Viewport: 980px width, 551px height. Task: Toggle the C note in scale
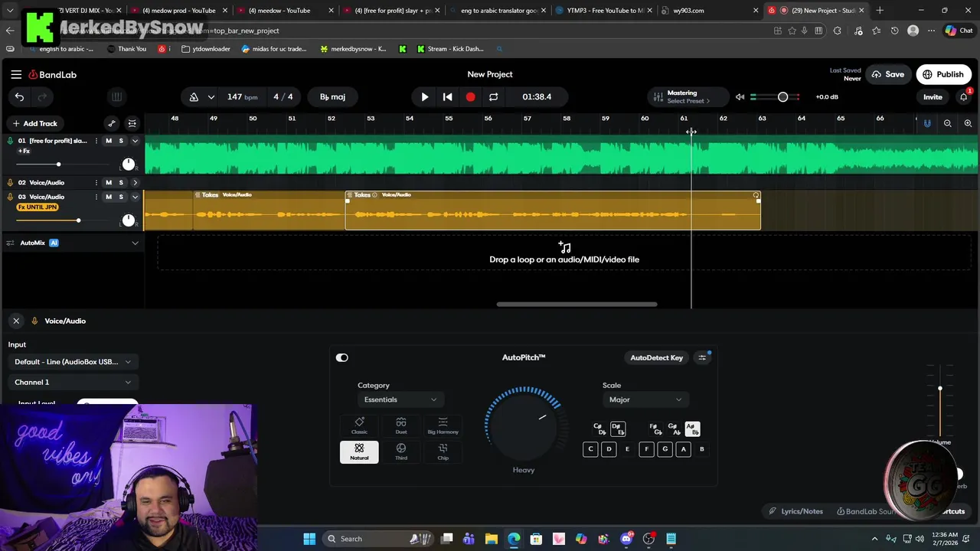click(590, 449)
